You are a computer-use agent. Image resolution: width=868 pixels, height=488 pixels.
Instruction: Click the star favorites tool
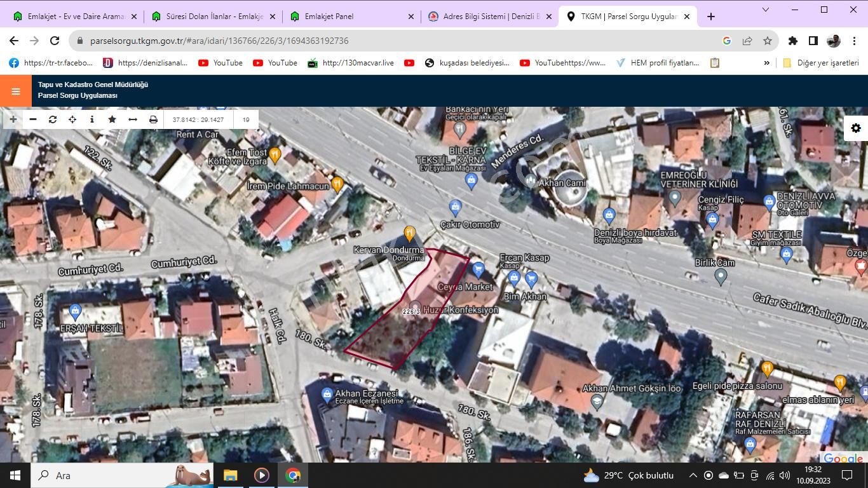(112, 119)
